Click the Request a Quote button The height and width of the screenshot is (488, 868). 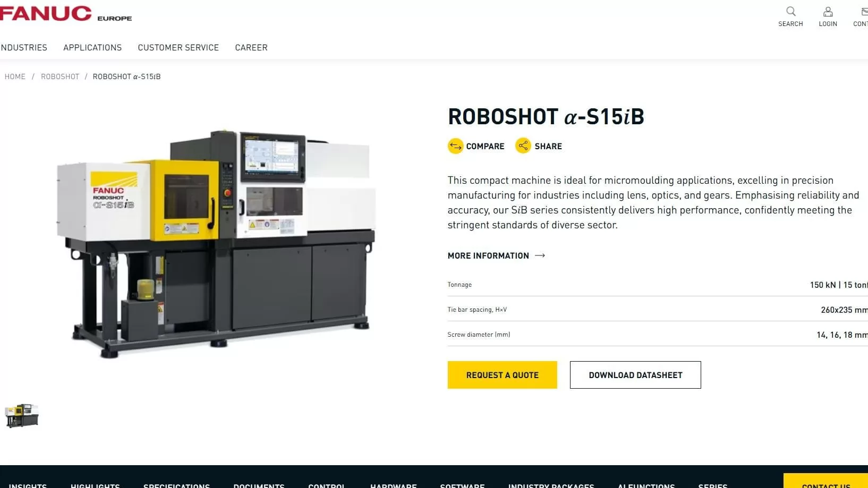[x=502, y=375]
